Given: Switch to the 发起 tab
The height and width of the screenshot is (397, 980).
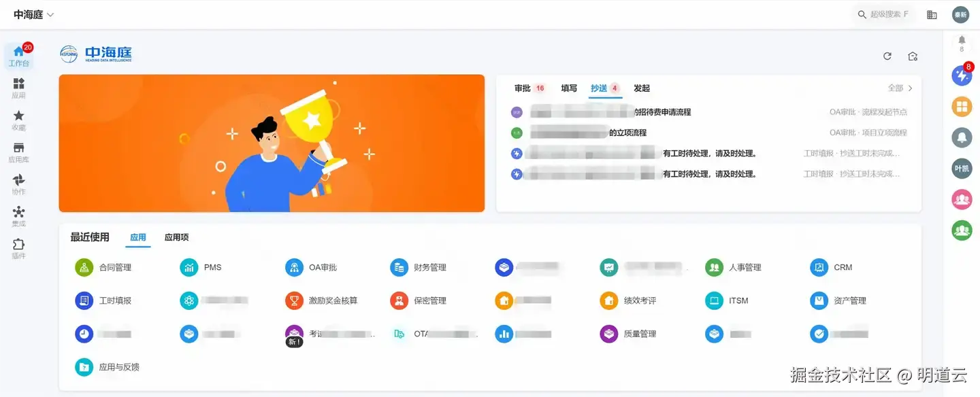Looking at the screenshot, I should tap(642, 88).
